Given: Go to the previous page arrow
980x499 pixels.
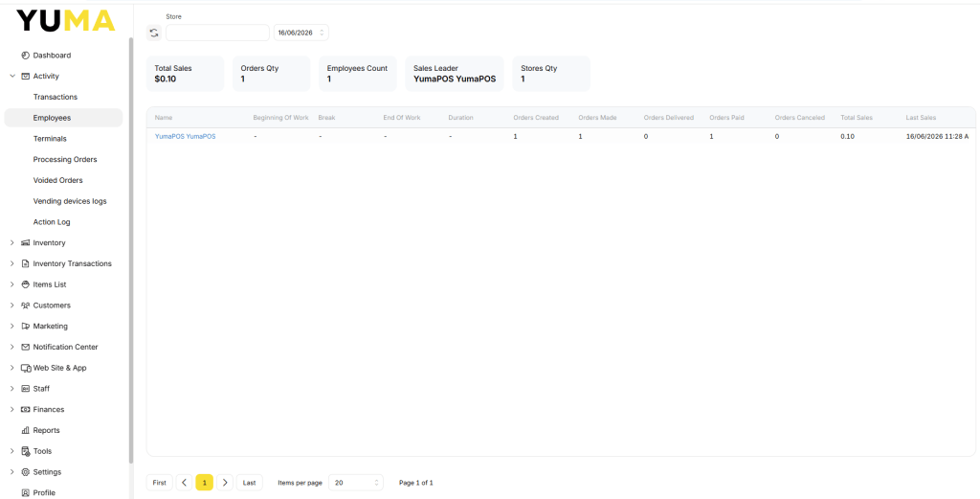Looking at the screenshot, I should 184,482.
